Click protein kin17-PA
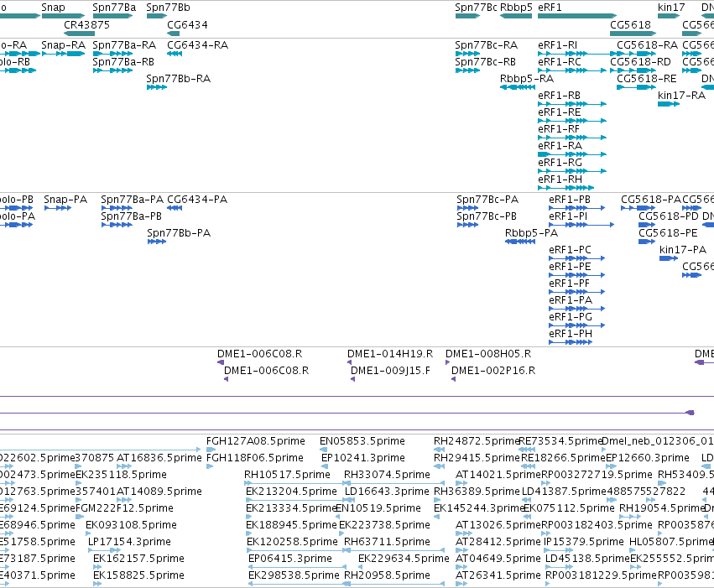This screenshot has width=714, height=588. pyautogui.click(x=669, y=258)
